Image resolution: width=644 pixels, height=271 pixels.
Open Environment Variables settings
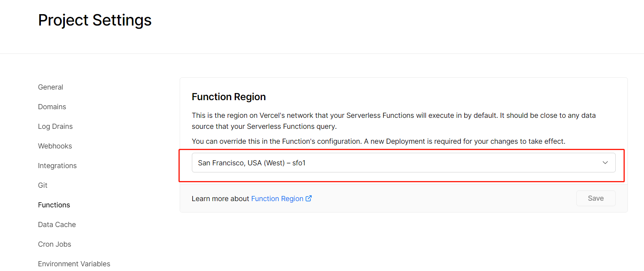(74, 264)
